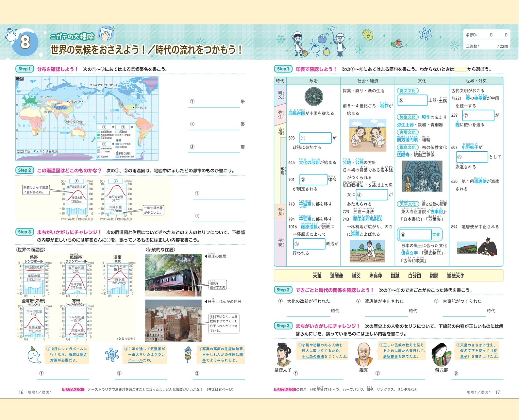Choose 口分田 from the word bank
Image resolution: width=519 pixels, height=420 pixels.
click(x=414, y=276)
